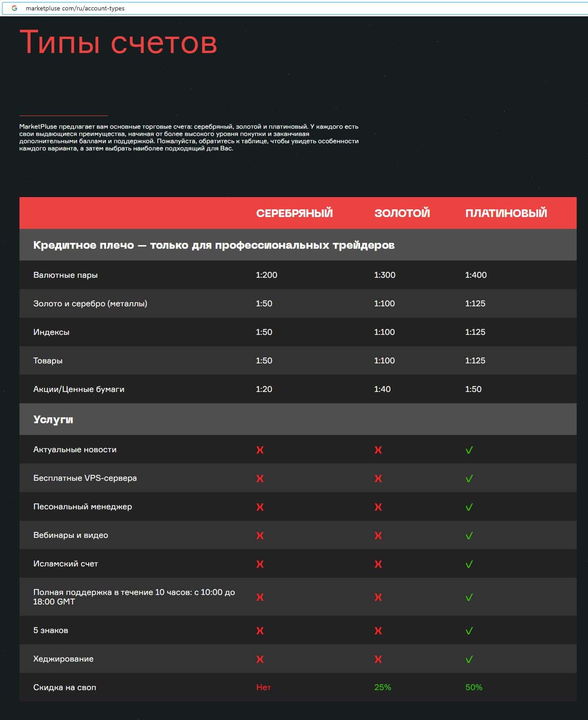The width and height of the screenshot is (588, 720).
Task: Click the 1:125 Платиновый value for metals row
Action: click(x=475, y=304)
